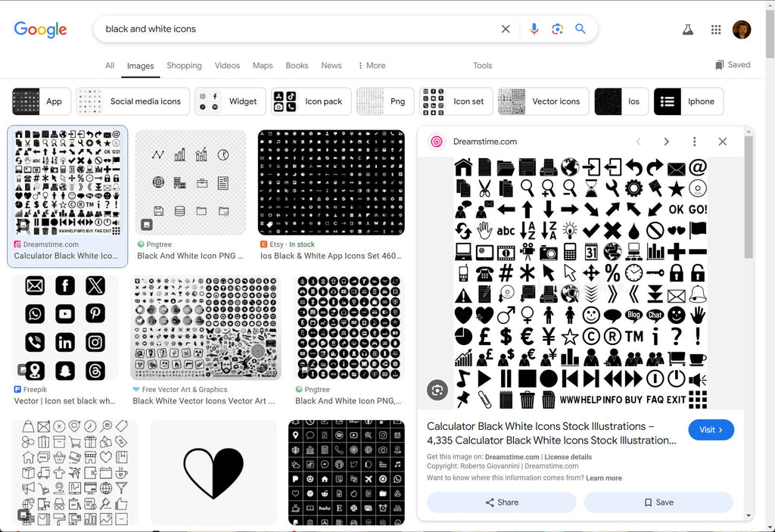This screenshot has width=775, height=532.
Task: Expand the More search categories menu
Action: [x=372, y=65]
